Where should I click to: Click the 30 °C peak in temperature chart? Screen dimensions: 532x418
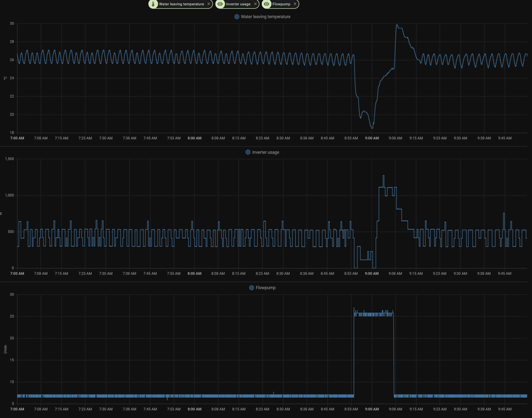click(396, 25)
